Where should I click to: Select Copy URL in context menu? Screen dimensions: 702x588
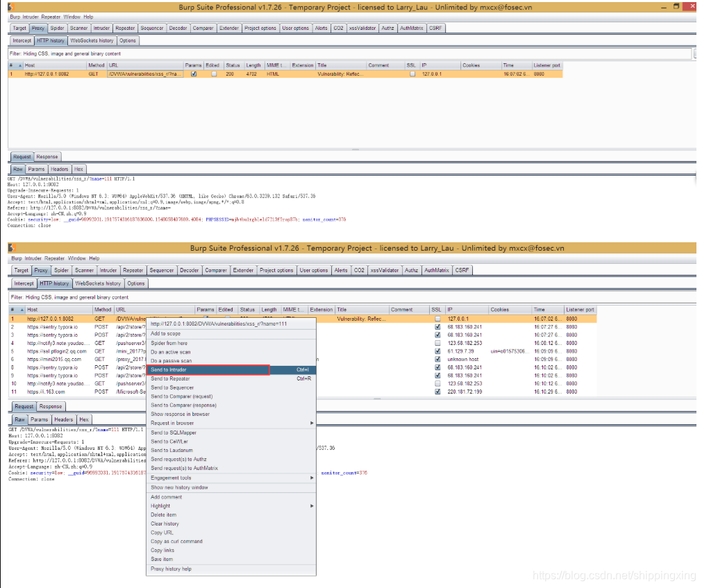(x=231, y=532)
